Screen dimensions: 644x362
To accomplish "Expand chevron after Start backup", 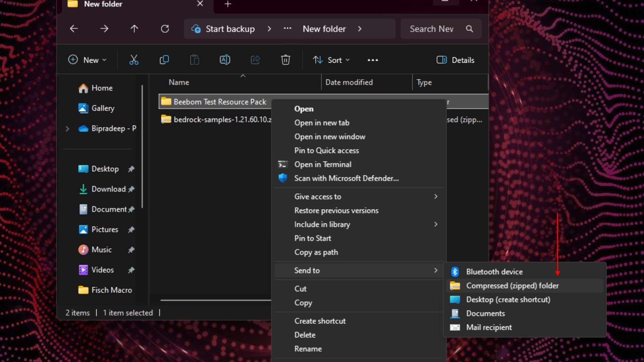I will (269, 29).
